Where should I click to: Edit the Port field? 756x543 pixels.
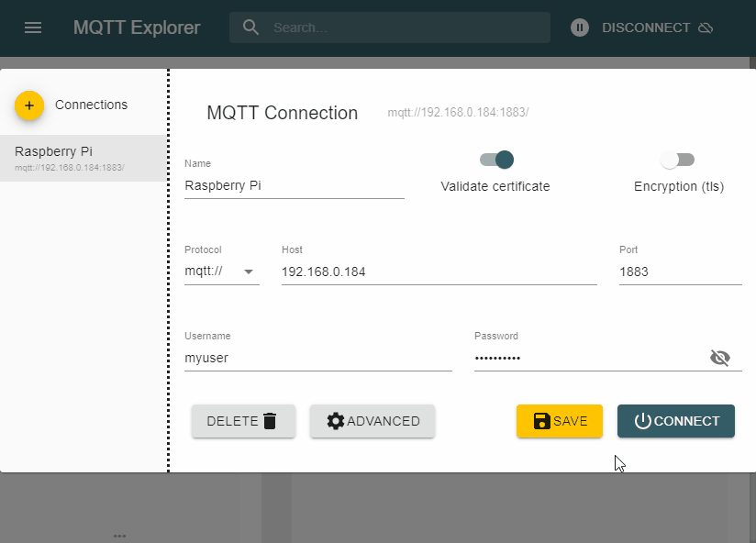pyautogui.click(x=680, y=272)
